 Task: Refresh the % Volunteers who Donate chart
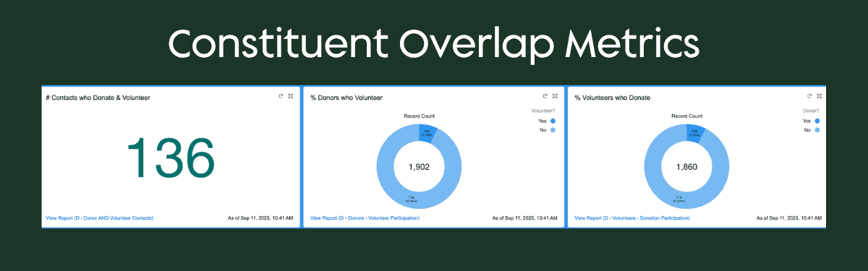pyautogui.click(x=810, y=96)
